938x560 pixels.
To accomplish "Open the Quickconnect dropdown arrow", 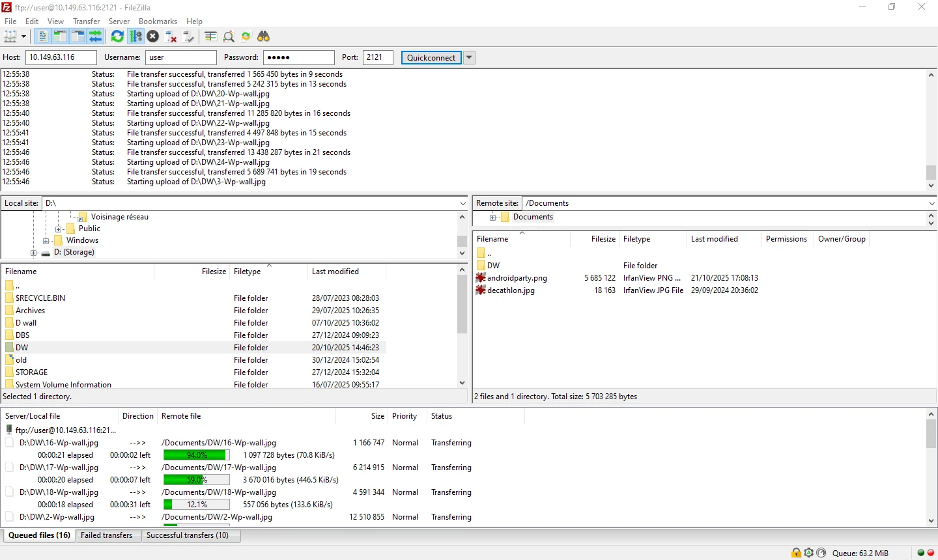I will [468, 57].
